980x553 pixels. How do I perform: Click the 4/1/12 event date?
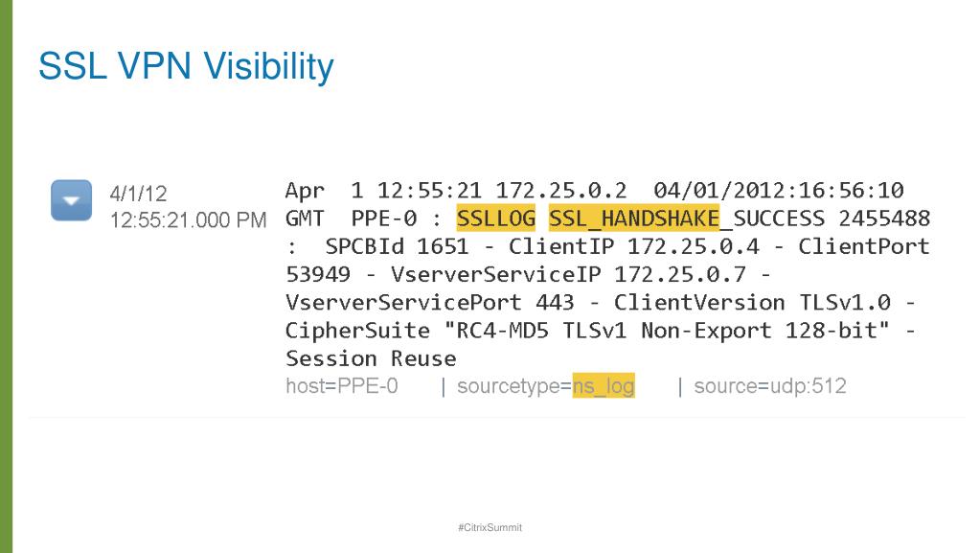point(138,194)
